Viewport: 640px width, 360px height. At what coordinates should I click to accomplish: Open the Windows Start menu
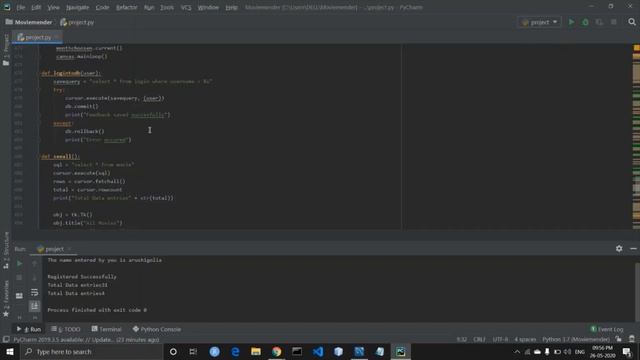click(x=9, y=352)
